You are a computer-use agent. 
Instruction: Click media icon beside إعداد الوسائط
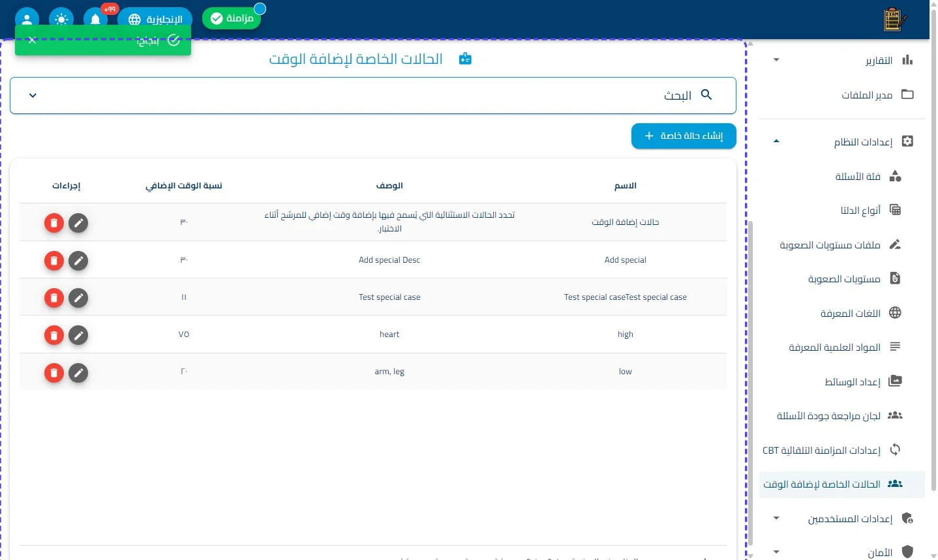click(896, 381)
